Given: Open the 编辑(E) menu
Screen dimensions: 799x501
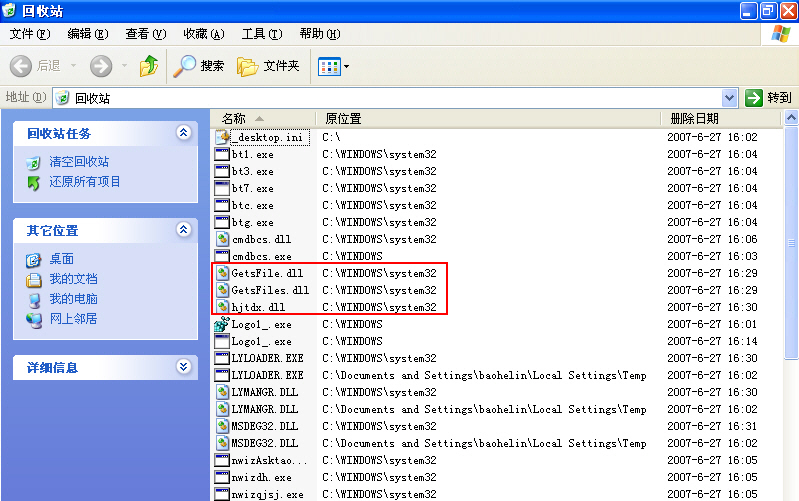Looking at the screenshot, I should click(88, 34).
